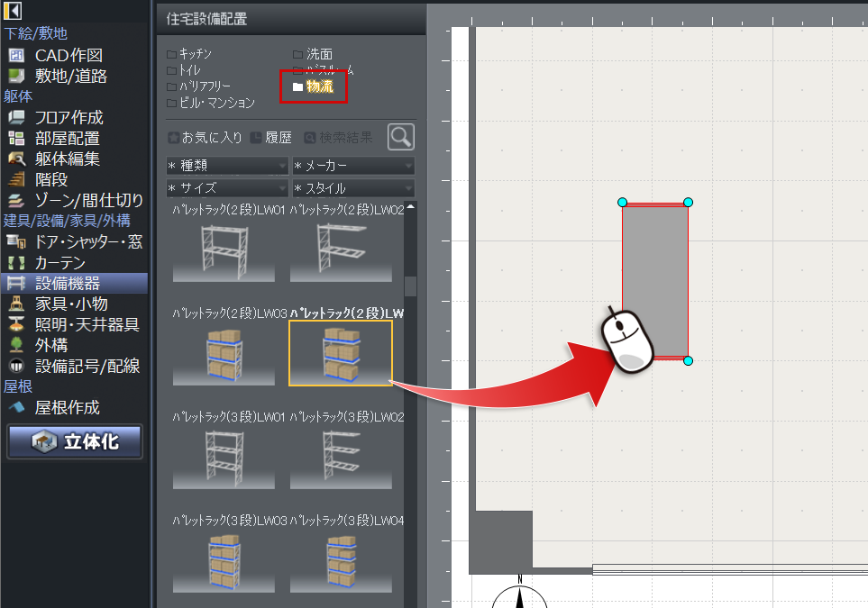Open CAD作図 drawing tool
This screenshot has height=608, width=868.
click(68, 55)
